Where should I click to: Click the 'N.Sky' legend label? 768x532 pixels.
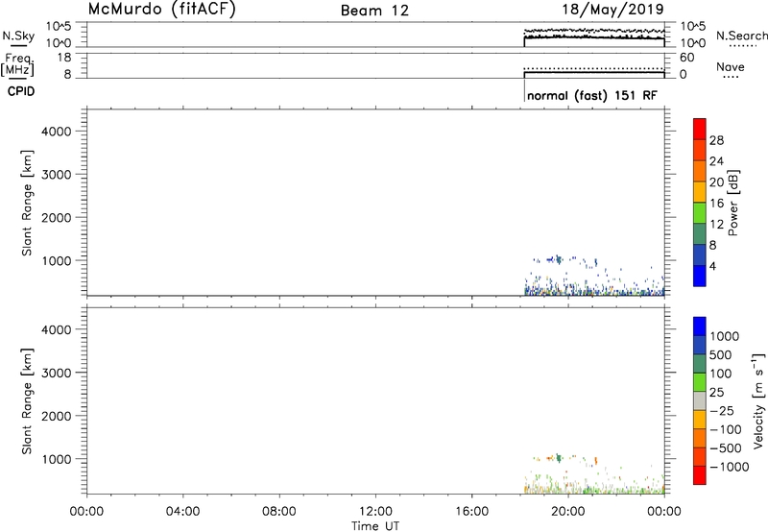click(18, 36)
